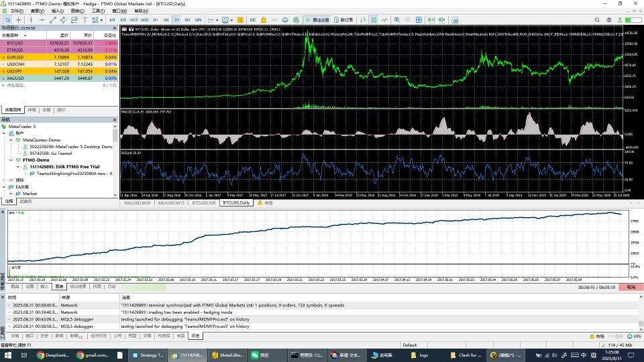Select the BTCUSD row in Market Watch
The width and height of the screenshot is (644, 362).
tap(59, 43)
